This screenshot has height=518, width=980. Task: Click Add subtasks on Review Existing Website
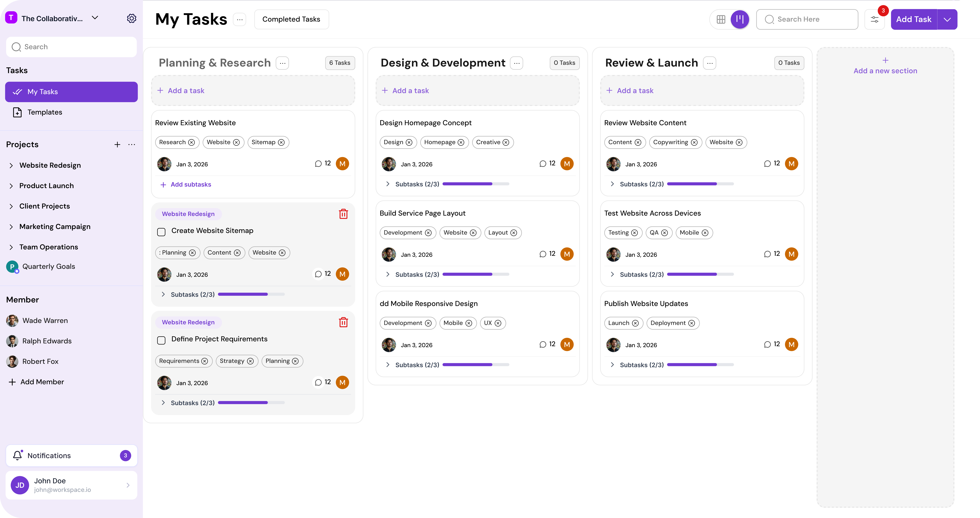pyautogui.click(x=186, y=185)
